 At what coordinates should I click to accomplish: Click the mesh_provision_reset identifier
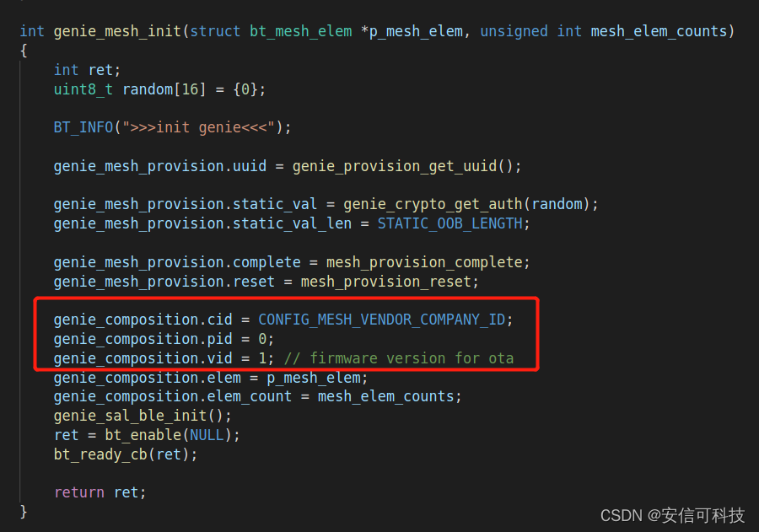pyautogui.click(x=385, y=282)
